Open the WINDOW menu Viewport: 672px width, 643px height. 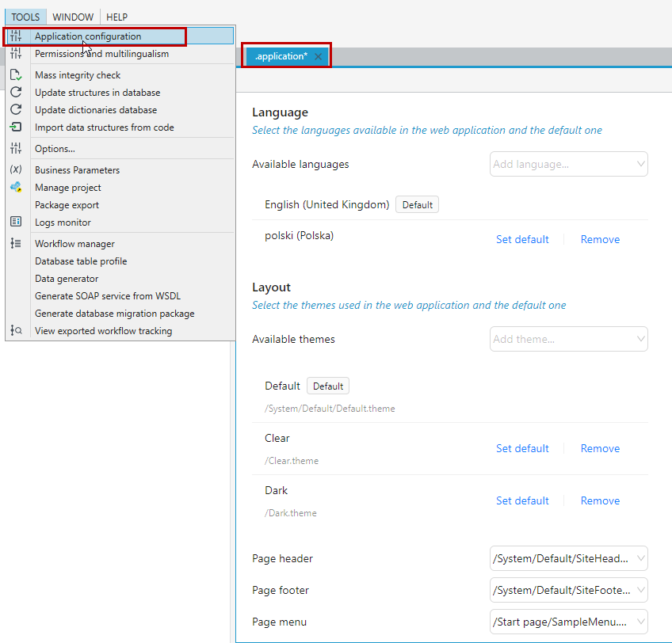(73, 17)
